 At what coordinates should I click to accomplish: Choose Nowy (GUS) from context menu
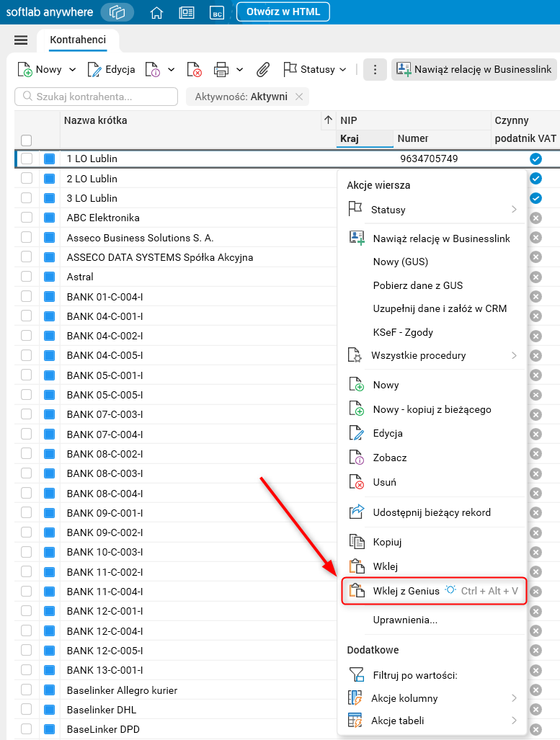432,262
